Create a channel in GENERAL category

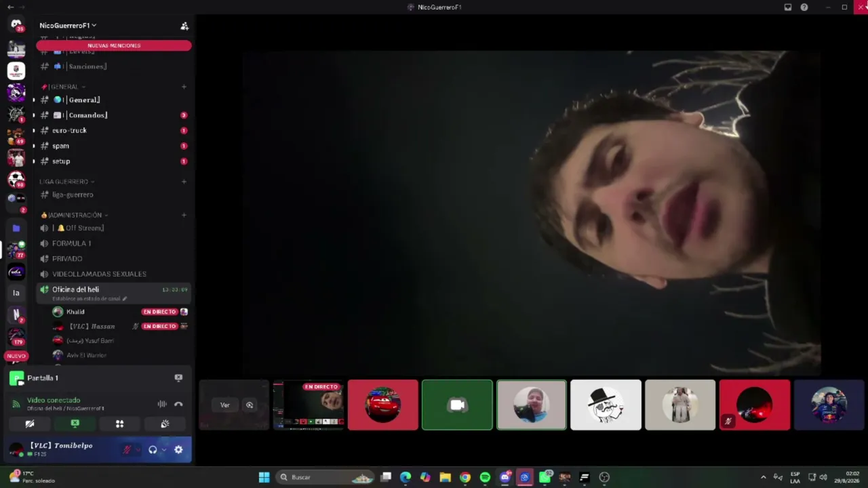(x=184, y=87)
